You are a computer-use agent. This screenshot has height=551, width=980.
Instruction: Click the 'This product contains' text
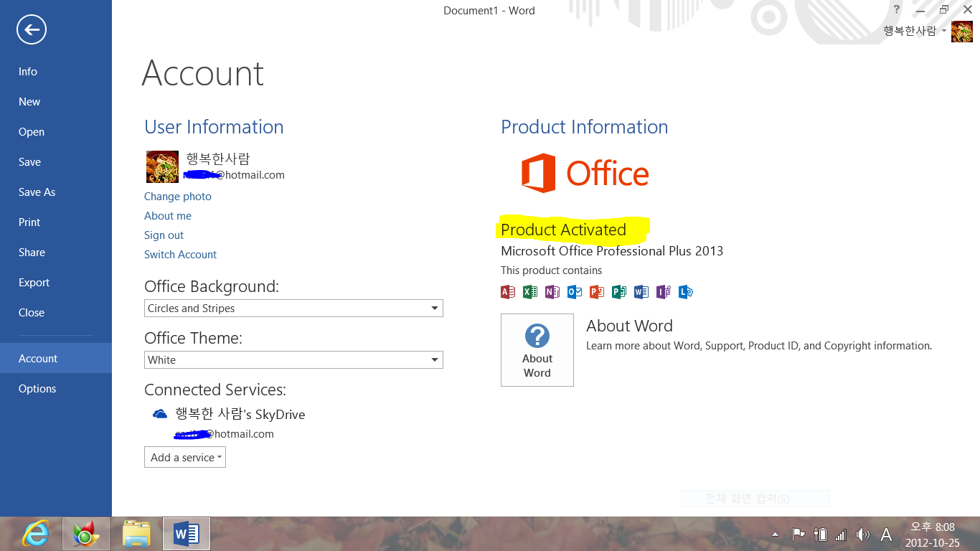coord(551,270)
